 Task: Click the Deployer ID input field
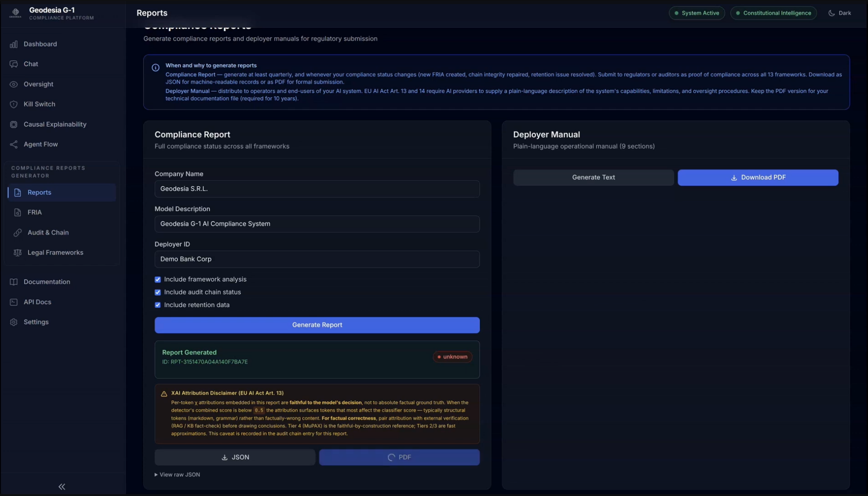point(317,259)
